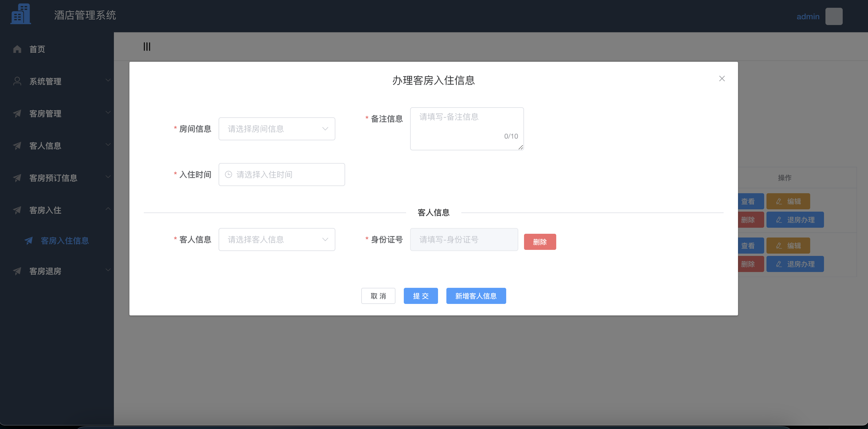This screenshot has height=429, width=868.
Task: Click the 酒店管理系统 title text
Action: coord(85,15)
